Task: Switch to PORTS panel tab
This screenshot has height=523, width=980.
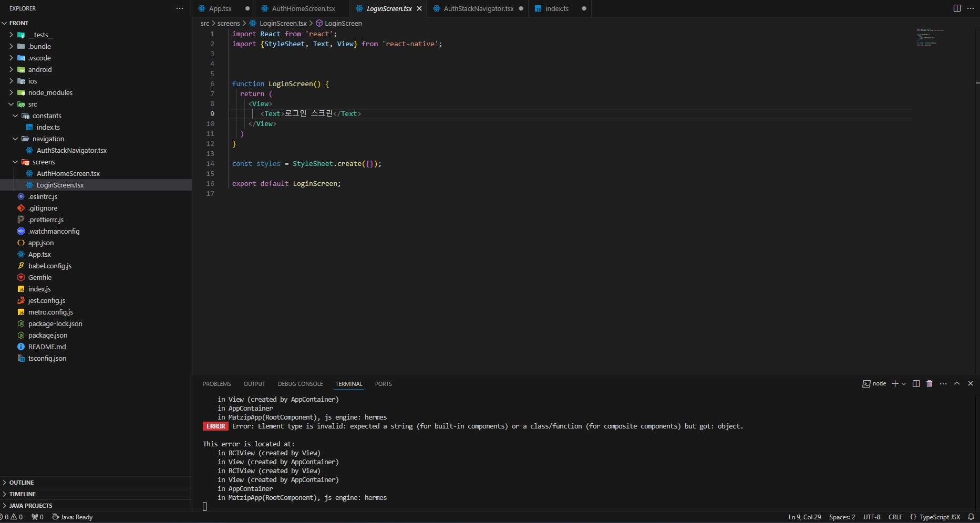Action: point(384,384)
